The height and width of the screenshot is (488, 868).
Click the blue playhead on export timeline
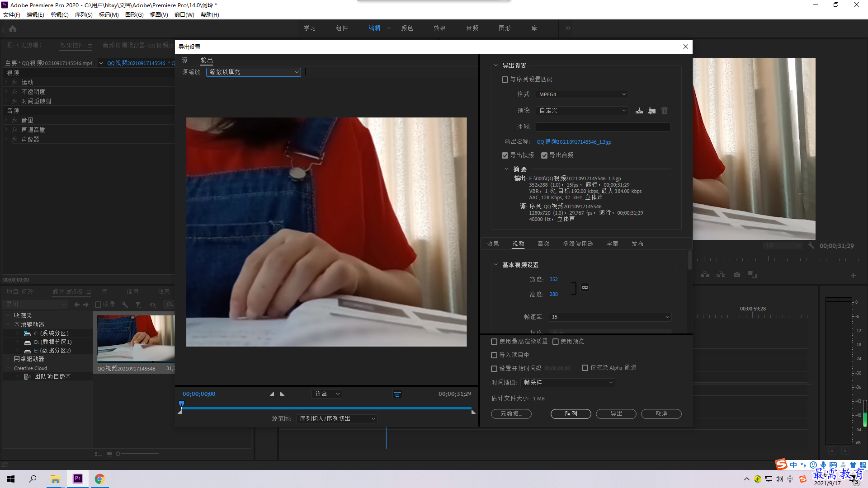pyautogui.click(x=181, y=404)
